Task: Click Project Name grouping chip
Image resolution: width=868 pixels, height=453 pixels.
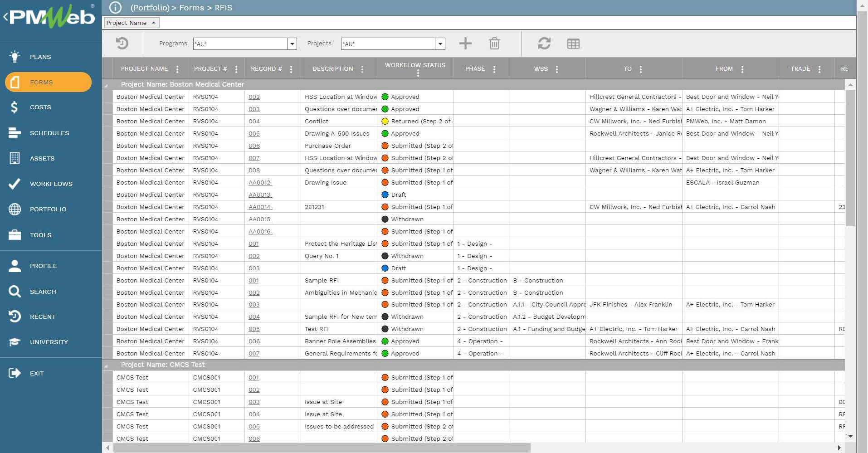Action: pos(131,23)
